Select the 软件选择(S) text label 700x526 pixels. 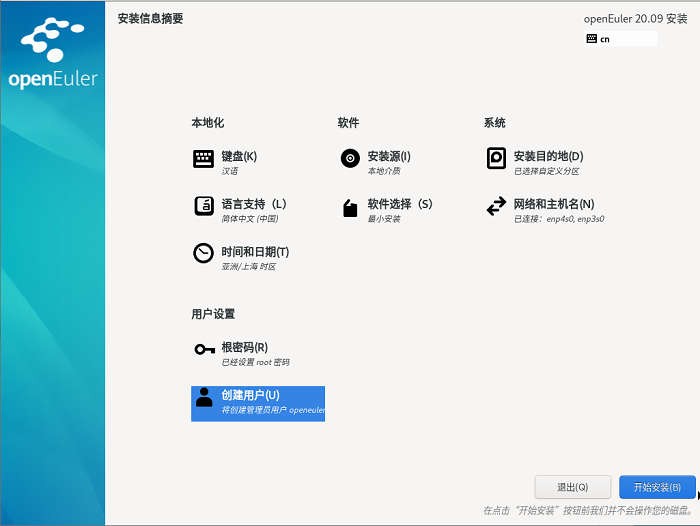pyautogui.click(x=400, y=204)
